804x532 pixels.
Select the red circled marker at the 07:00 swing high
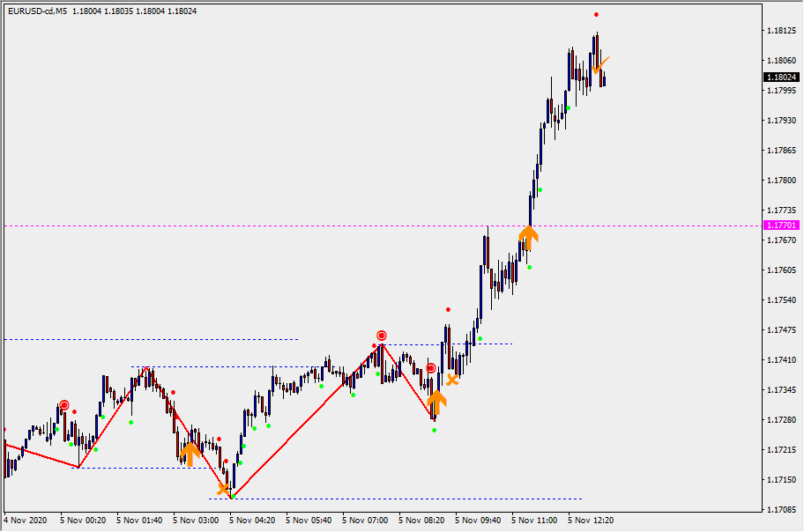click(x=381, y=336)
